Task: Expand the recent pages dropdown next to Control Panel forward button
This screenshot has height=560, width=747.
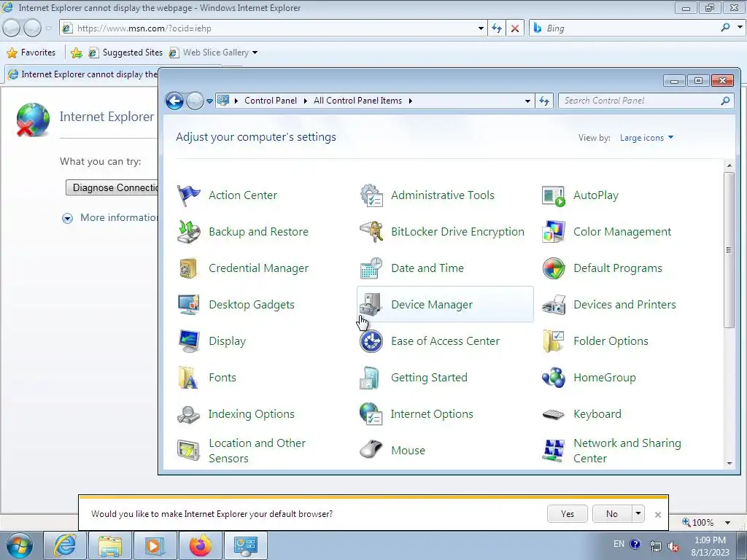Action: point(209,101)
